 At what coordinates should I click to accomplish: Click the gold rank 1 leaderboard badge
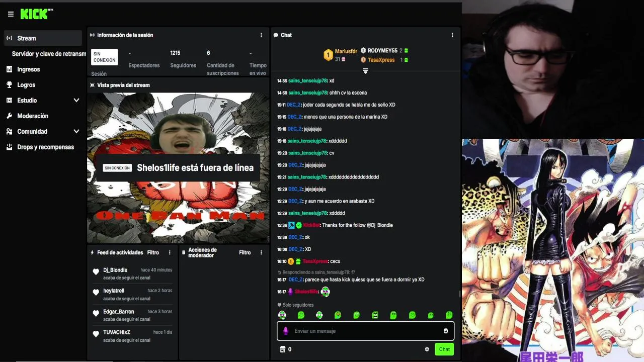(329, 55)
